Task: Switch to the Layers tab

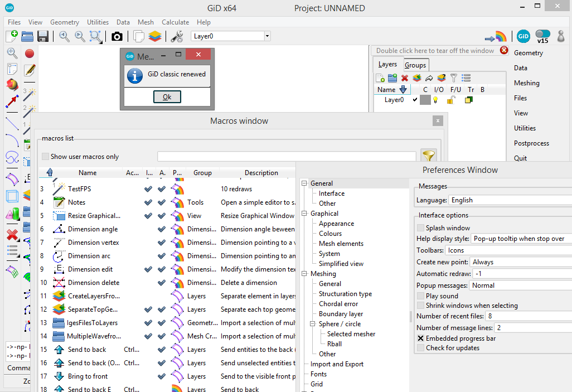Action: click(387, 64)
